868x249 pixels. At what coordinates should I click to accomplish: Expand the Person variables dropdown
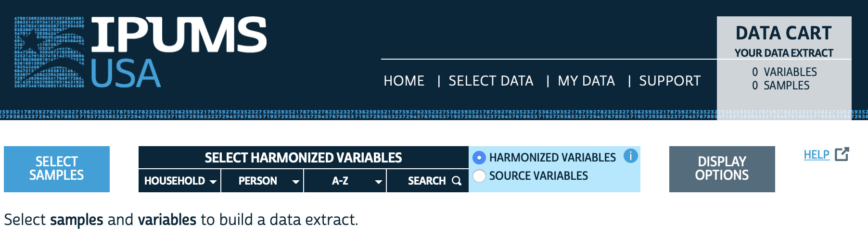click(262, 181)
